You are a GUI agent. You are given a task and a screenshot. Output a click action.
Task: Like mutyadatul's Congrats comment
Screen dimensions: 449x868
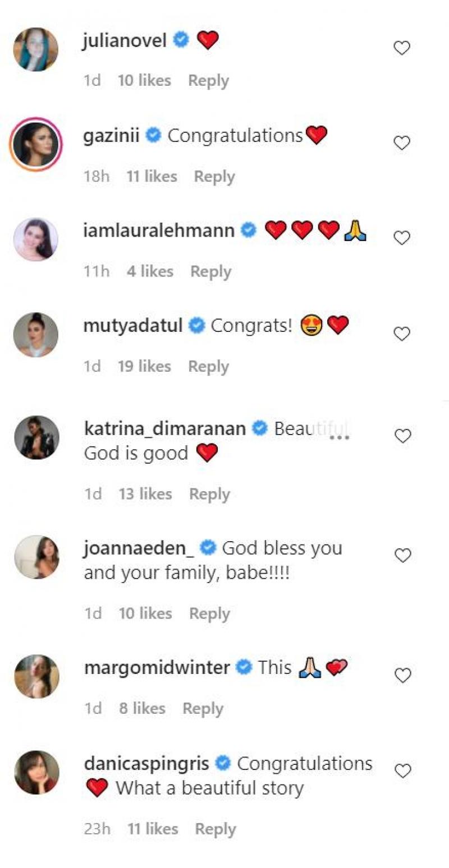tap(402, 334)
